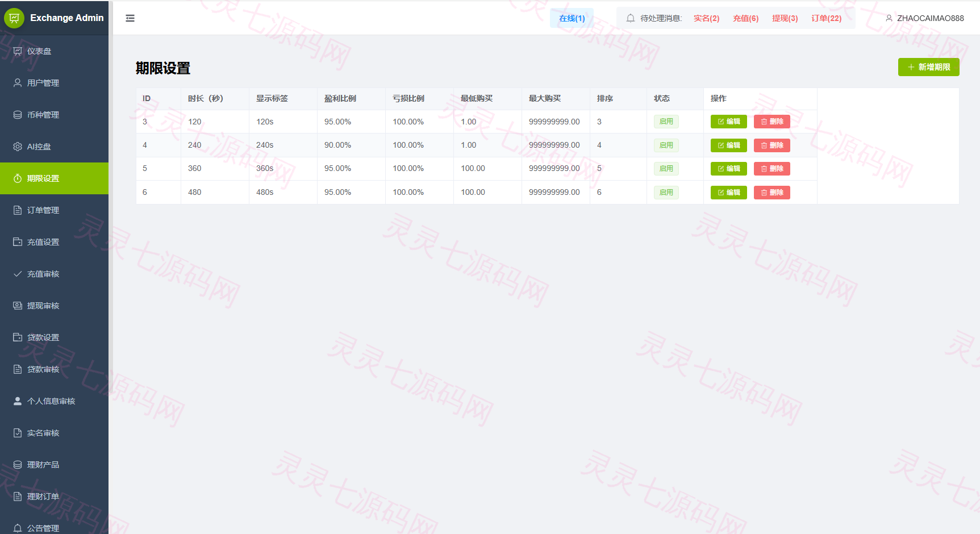The image size is (980, 534).
Task: Click 启用 status tag in row 480s
Action: tap(666, 193)
